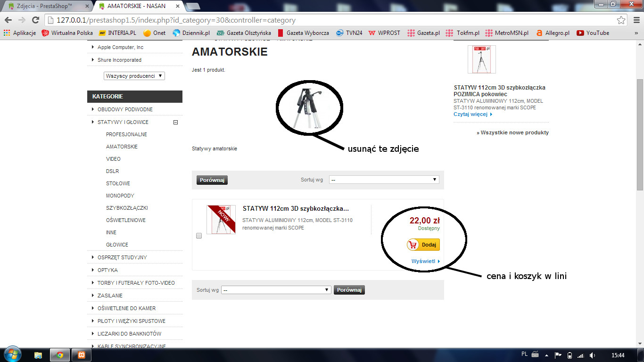The height and width of the screenshot is (362, 644).
Task: Open the Windows Start menu
Action: [x=13, y=355]
